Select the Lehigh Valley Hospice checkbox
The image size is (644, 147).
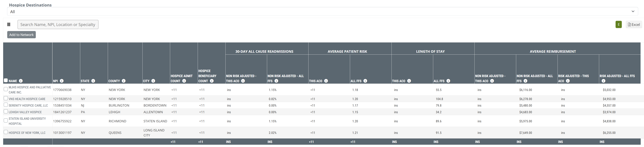point(6,111)
